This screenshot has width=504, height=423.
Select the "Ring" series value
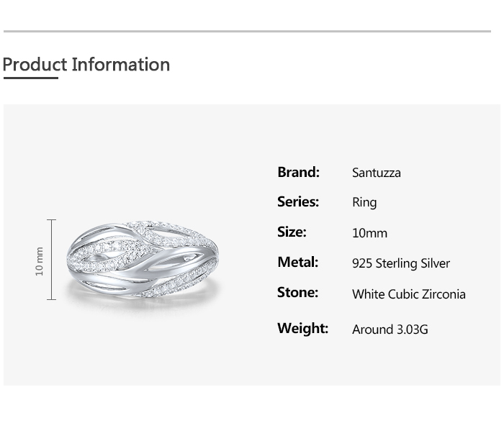(x=364, y=203)
